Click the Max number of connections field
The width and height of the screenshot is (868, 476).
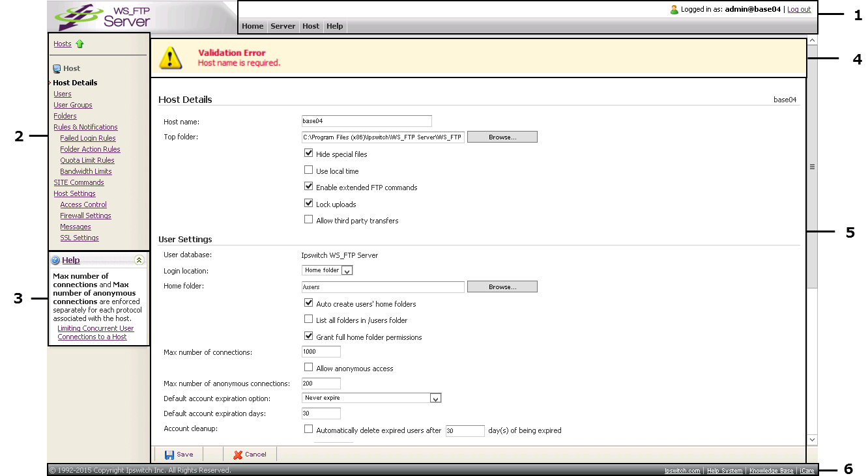321,352
